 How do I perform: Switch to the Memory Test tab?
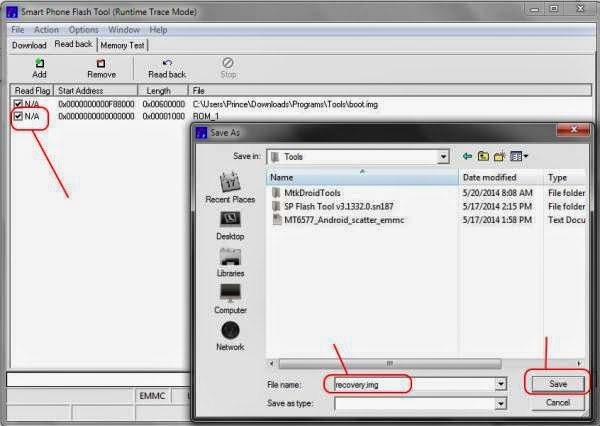(x=122, y=45)
